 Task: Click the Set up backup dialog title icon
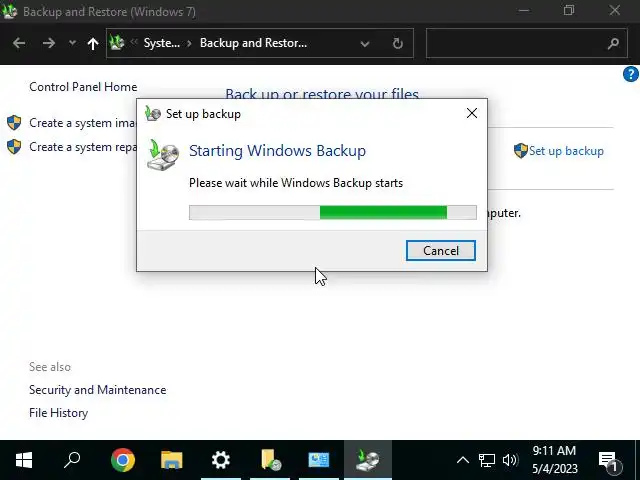[153, 113]
